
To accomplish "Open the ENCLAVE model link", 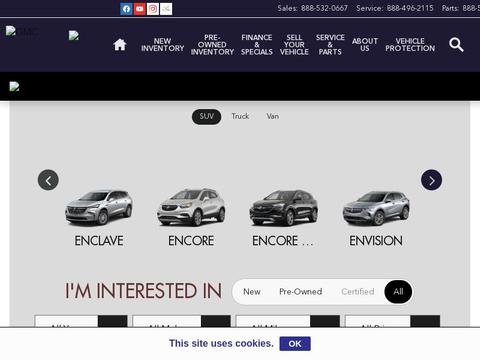I will 99,241.
